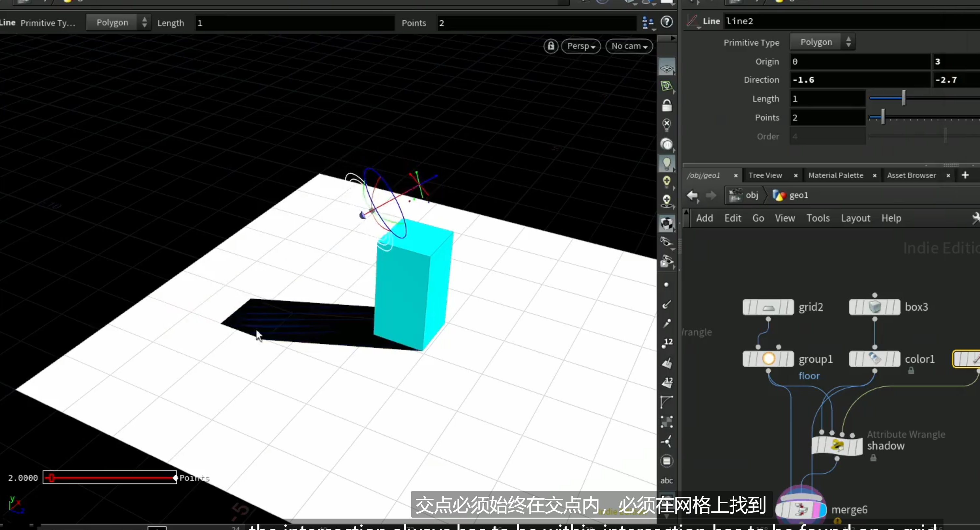Viewport: 980px width, 530px height.
Task: Open the No cam camera dropdown
Action: (629, 46)
